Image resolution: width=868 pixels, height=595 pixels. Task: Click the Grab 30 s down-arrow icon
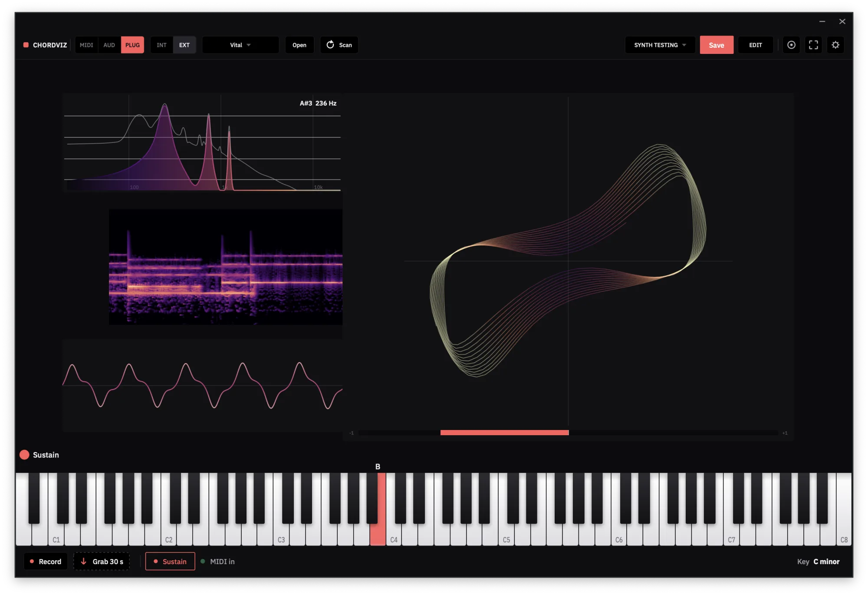point(84,561)
